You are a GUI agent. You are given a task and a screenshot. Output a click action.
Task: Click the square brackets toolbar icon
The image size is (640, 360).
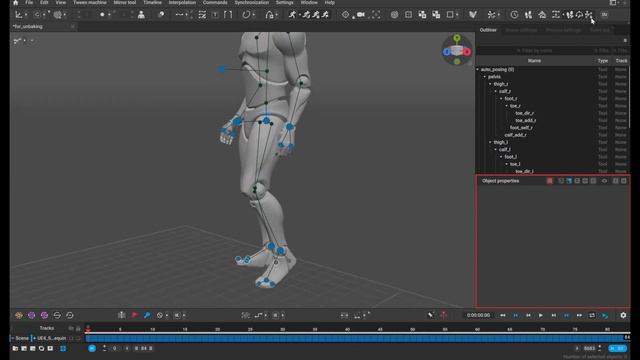pos(228,15)
